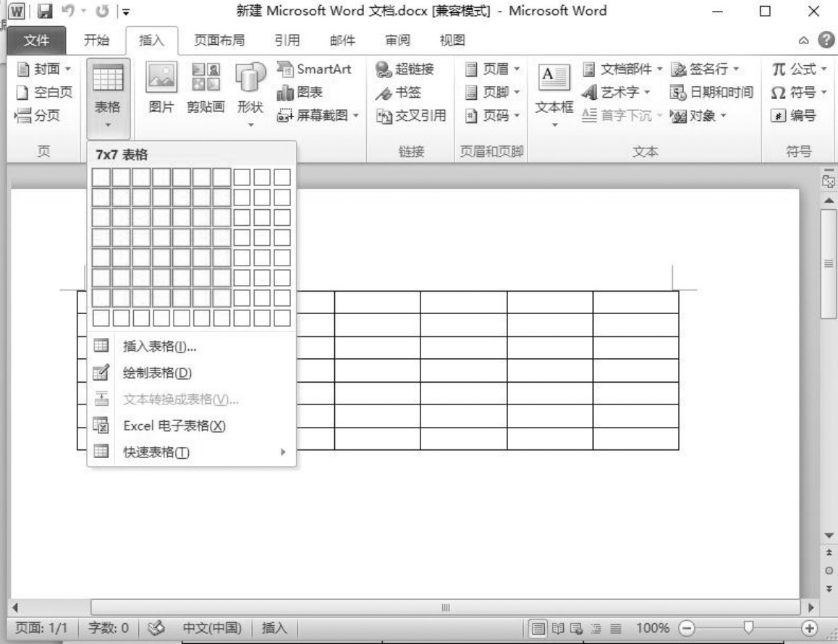
Task: Click the Word application icon in title bar
Action: tap(17, 11)
